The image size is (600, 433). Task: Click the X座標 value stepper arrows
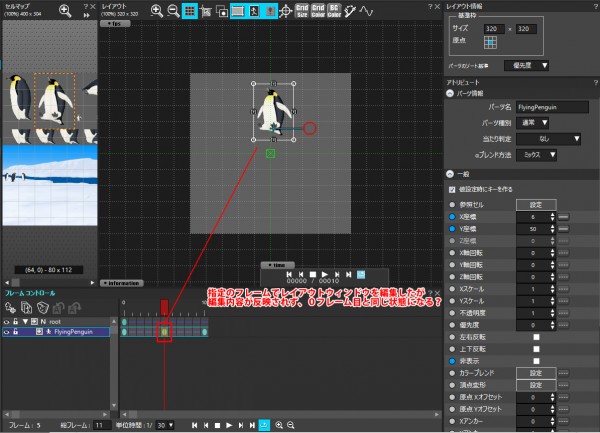(552, 217)
